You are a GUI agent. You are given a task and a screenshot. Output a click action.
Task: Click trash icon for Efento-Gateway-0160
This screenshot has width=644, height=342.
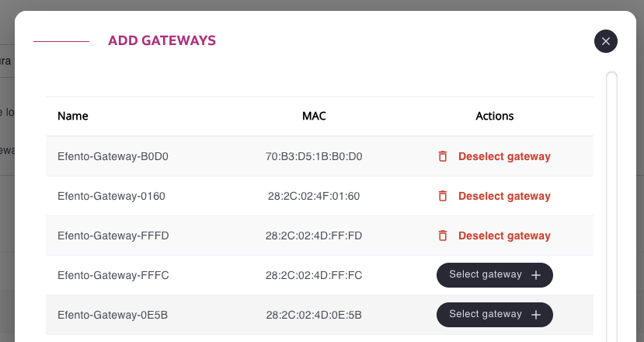coord(443,196)
